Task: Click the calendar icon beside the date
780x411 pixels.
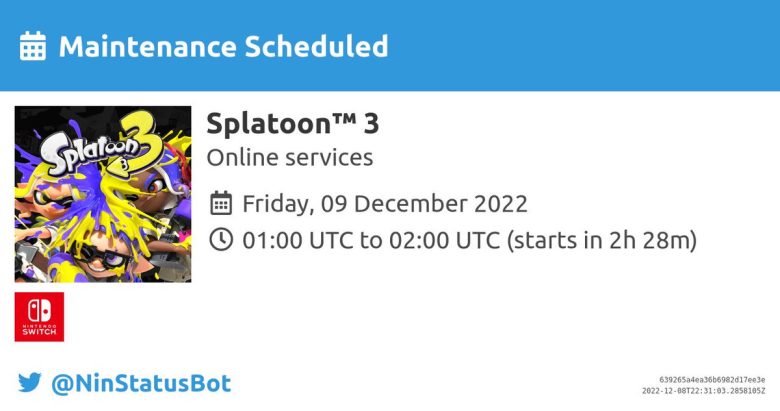Action: click(x=221, y=204)
